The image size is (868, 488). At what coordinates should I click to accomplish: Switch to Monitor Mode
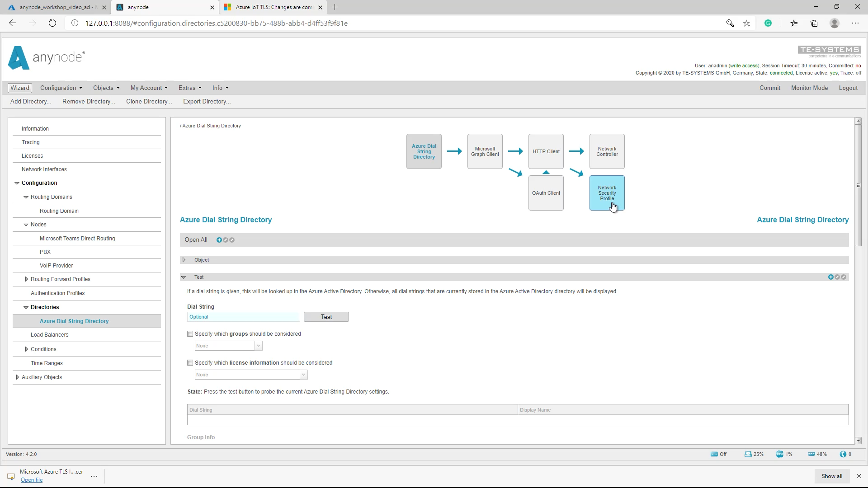click(810, 88)
